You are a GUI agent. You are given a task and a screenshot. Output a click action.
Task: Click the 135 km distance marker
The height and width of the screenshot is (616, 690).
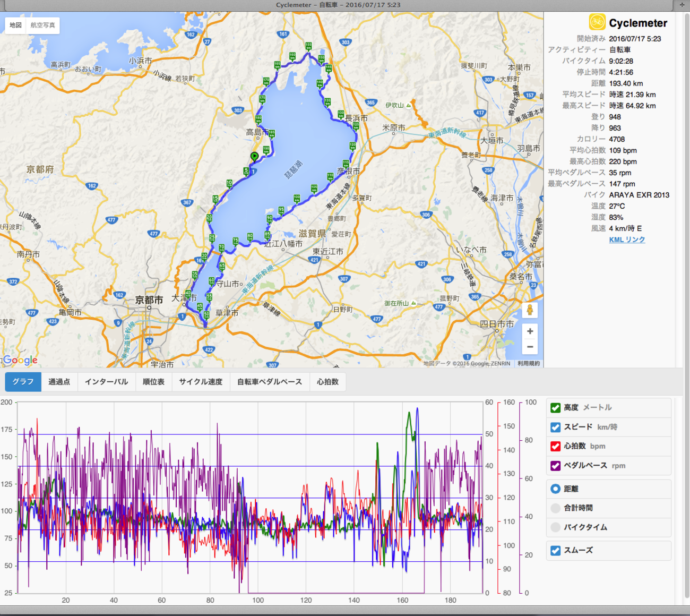click(327, 101)
